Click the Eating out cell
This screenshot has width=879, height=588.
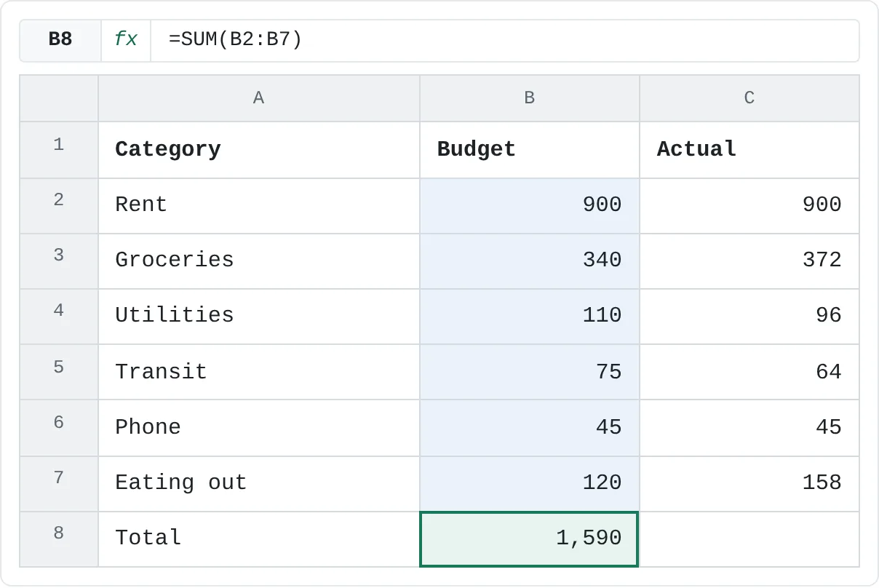click(259, 484)
